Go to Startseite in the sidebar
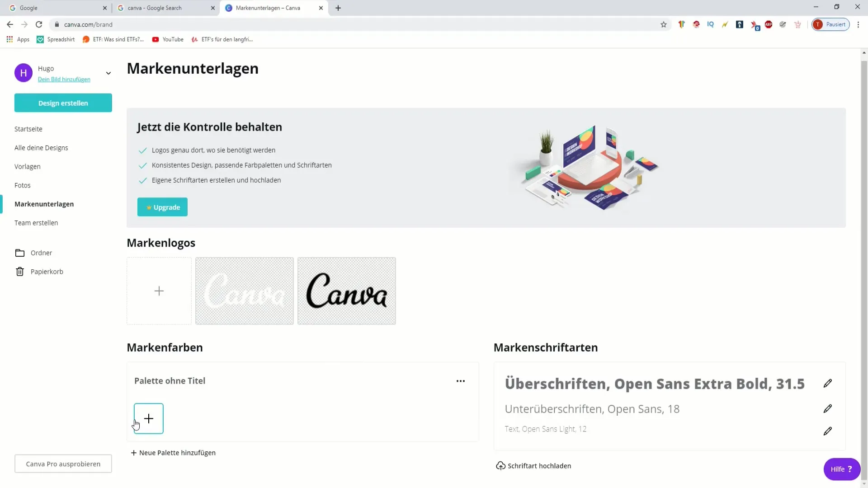The height and width of the screenshot is (488, 868). pos(28,129)
